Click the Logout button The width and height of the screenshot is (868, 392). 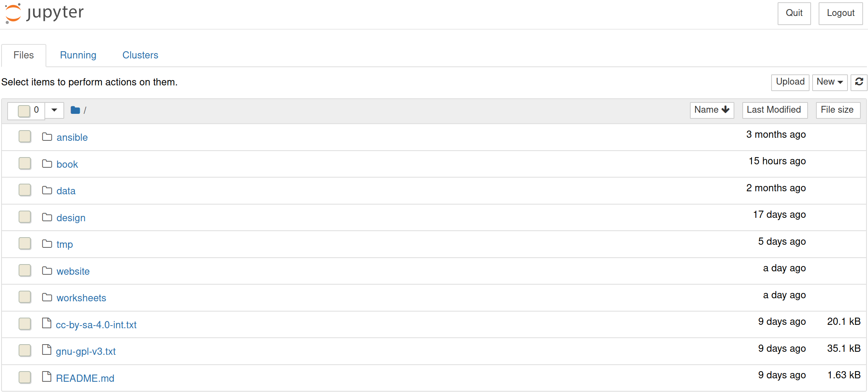click(x=841, y=13)
